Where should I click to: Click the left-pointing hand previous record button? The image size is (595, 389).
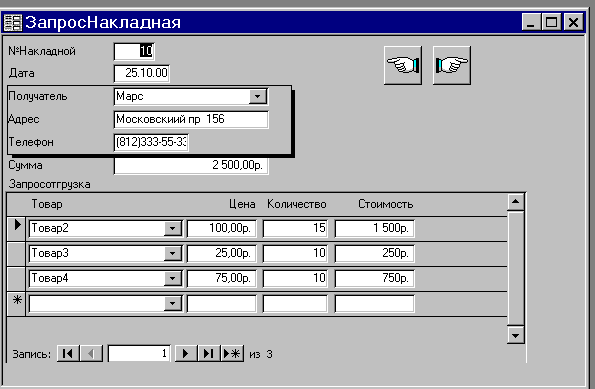pyautogui.click(x=403, y=65)
